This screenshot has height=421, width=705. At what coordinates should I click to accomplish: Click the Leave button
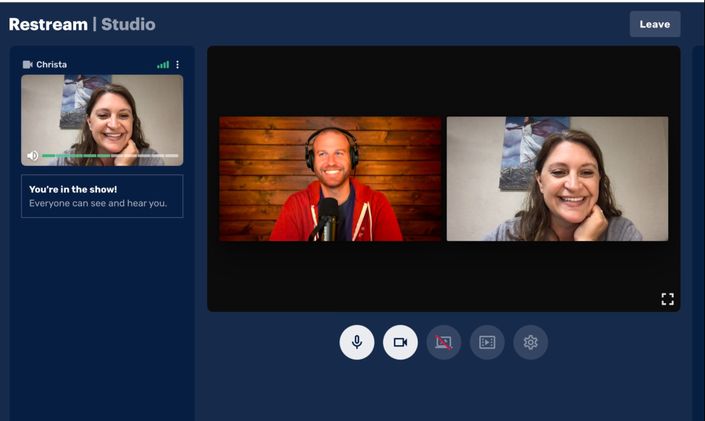tap(655, 24)
